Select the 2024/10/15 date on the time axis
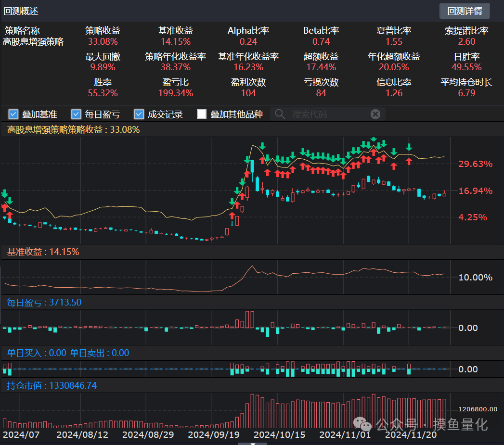Screen dimensions: 504x445 [x=279, y=434]
